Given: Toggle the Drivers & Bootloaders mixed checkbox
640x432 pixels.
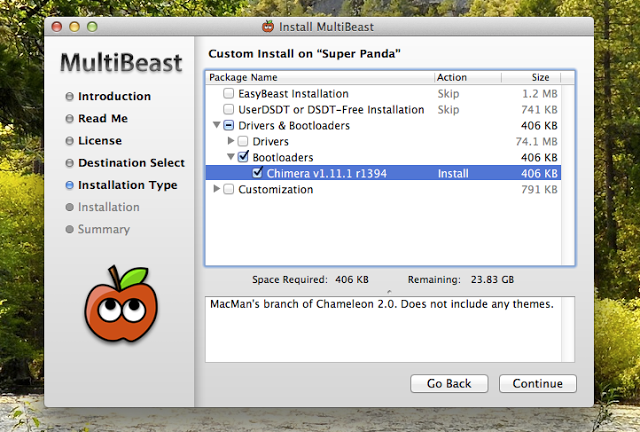Looking at the screenshot, I should (x=229, y=125).
